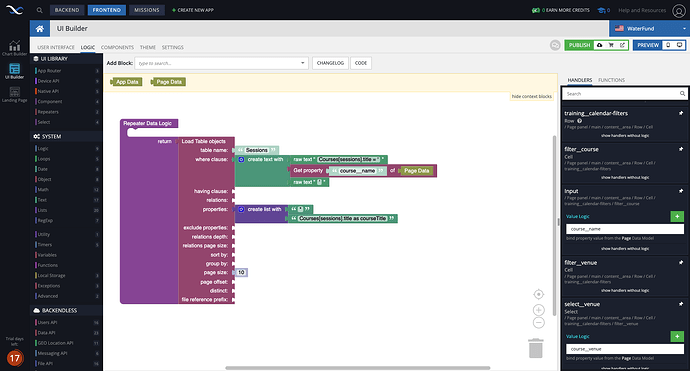Open gear on 'create list with' block
Viewport: 690px width, 371px height.
coord(241,209)
